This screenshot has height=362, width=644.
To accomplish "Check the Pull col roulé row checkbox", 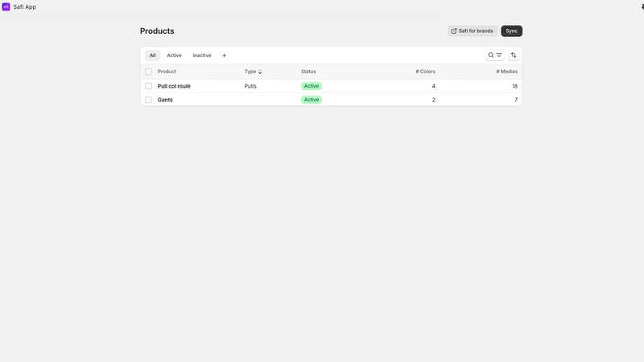I will click(148, 86).
